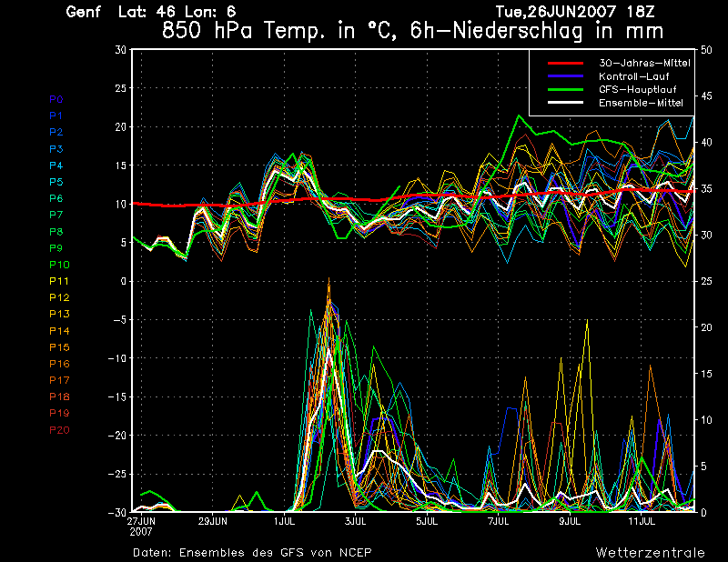Click the P7 ensemble member label

pos(56,215)
